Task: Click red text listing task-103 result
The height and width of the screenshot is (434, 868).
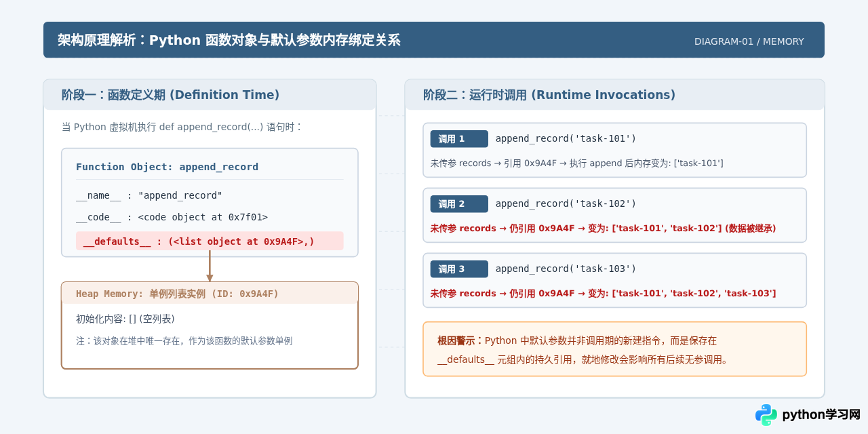Action: (603, 294)
